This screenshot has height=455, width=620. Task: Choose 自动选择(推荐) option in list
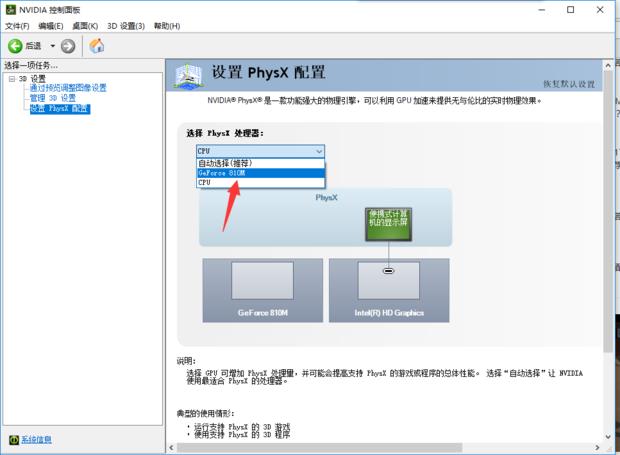(x=260, y=163)
